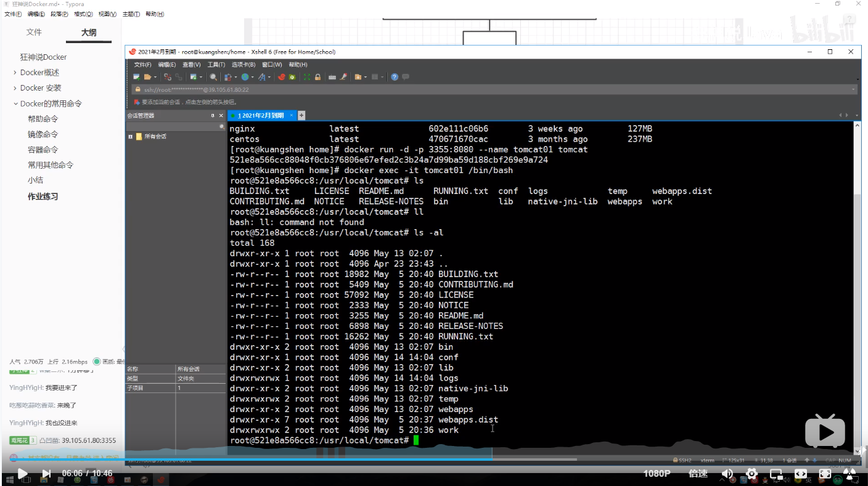Image resolution: width=868 pixels, height=486 pixels.
Task: Go to 作业练习 in the outline
Action: (x=43, y=196)
